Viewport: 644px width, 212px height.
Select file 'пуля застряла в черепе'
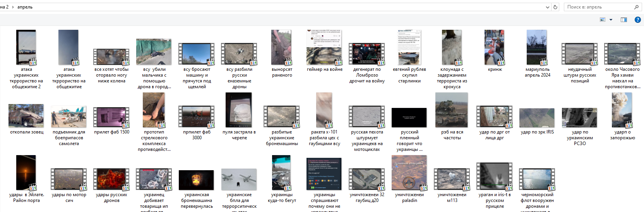[239, 116]
